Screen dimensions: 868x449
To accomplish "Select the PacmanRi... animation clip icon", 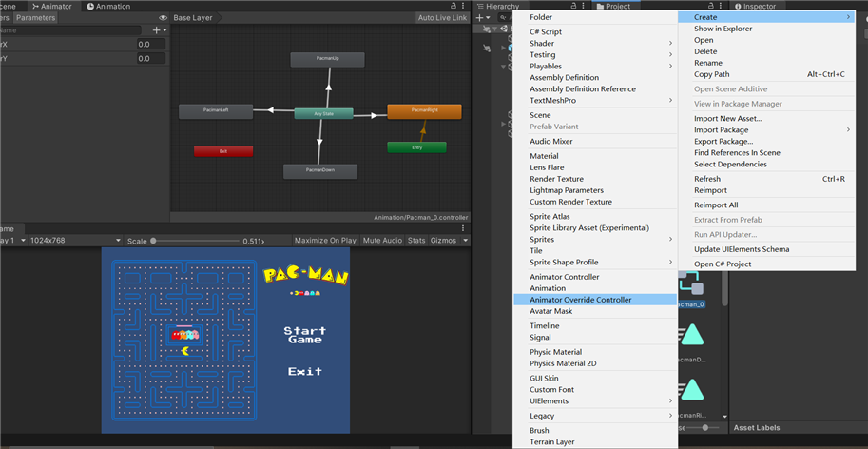I will pos(691,391).
